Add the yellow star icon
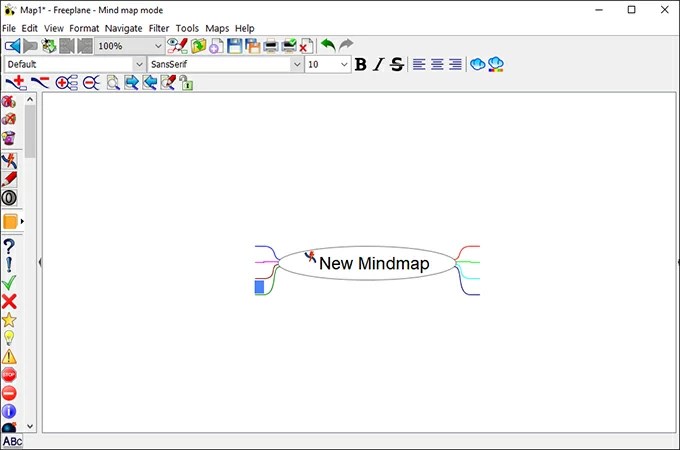Screen dimensions: 680x450 [x=9, y=320]
